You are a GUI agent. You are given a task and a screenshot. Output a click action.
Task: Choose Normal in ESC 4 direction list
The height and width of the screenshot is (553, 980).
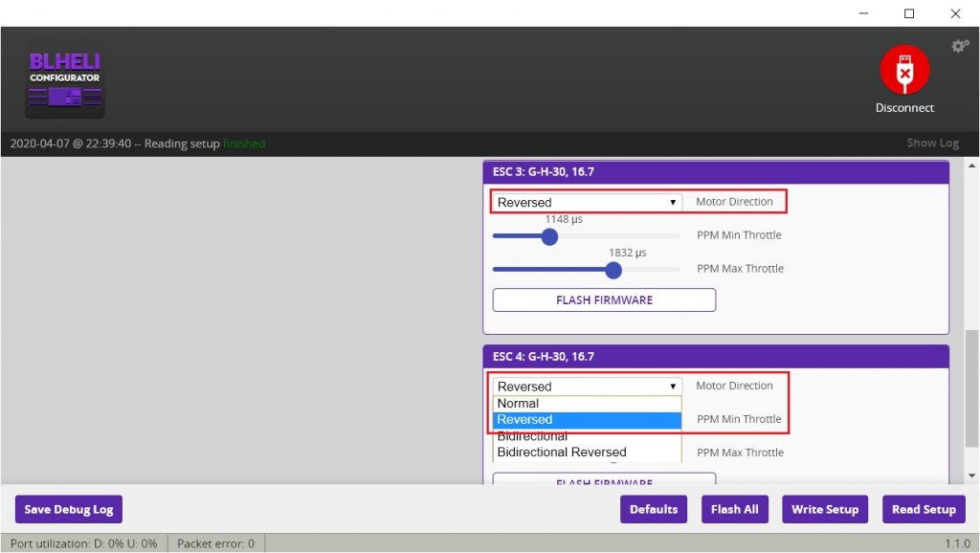click(587, 404)
